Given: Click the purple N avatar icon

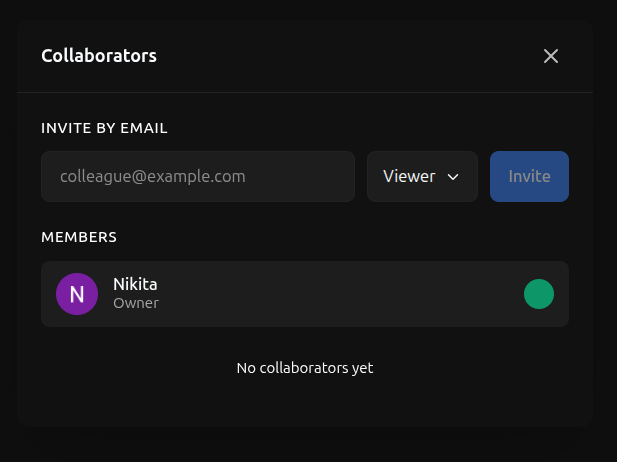Looking at the screenshot, I should tap(77, 294).
